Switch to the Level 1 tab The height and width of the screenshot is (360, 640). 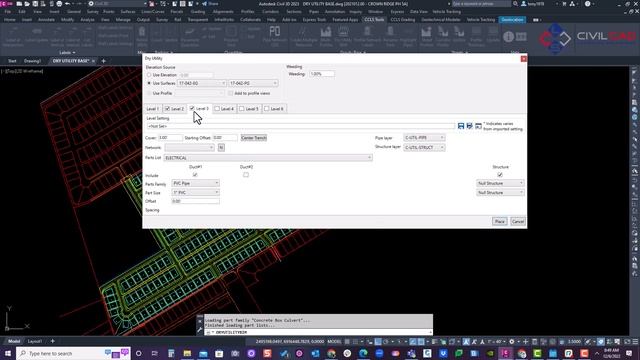pos(153,109)
